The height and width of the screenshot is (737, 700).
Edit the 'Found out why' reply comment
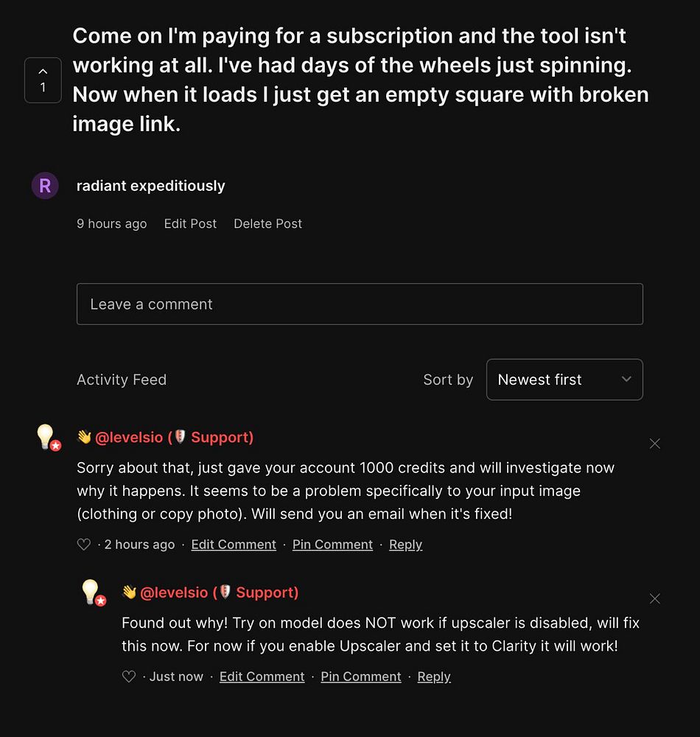tap(262, 677)
